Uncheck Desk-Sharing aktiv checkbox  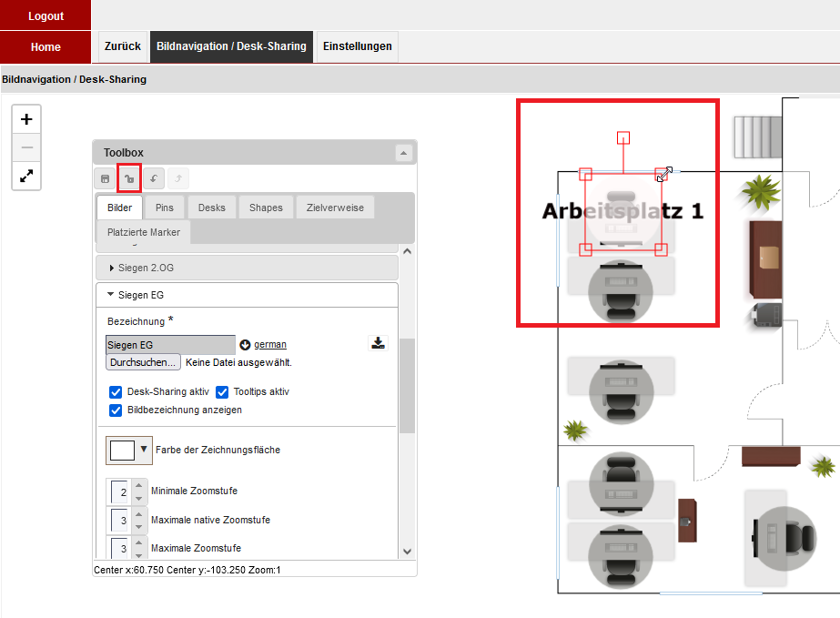tap(116, 391)
